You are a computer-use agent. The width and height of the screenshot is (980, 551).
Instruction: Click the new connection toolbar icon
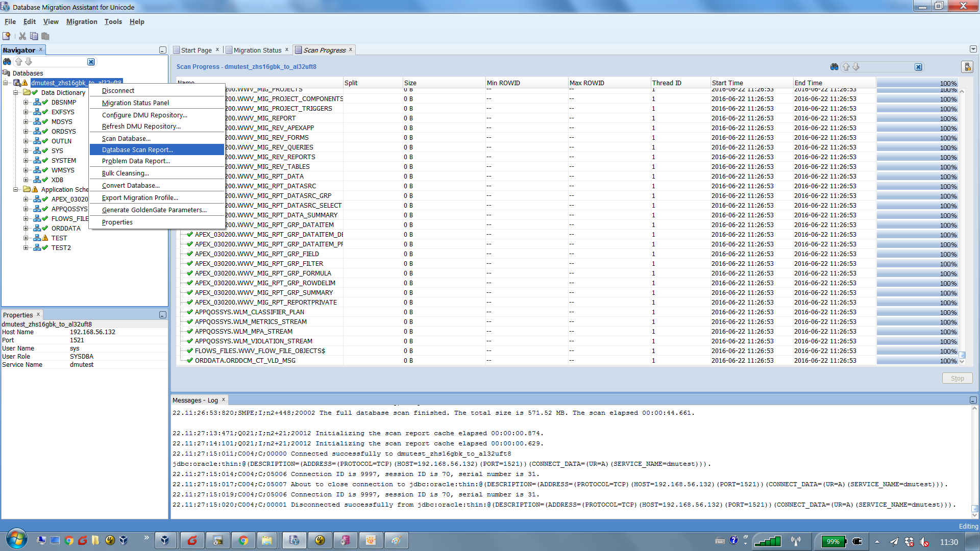[x=7, y=36]
